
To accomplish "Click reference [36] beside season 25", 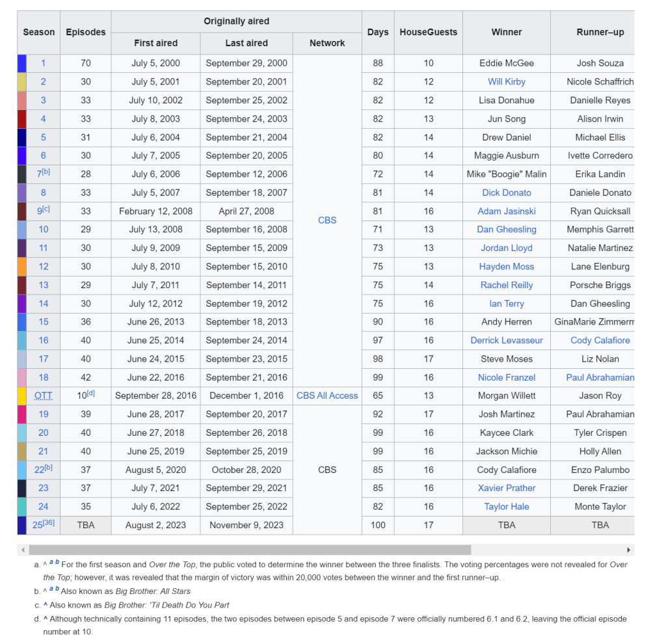I will click(x=49, y=523).
